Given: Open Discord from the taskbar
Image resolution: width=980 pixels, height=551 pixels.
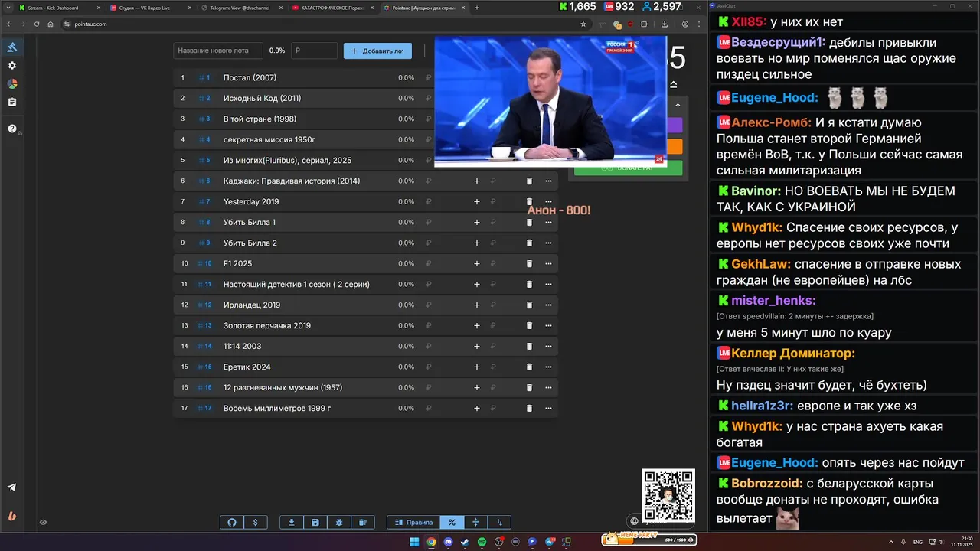Looking at the screenshot, I should click(x=448, y=542).
